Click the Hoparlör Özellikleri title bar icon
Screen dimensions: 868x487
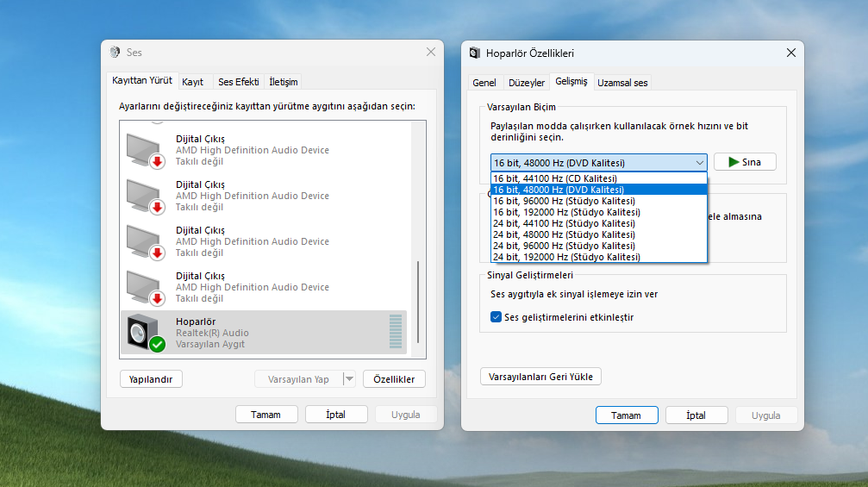pyautogui.click(x=474, y=53)
